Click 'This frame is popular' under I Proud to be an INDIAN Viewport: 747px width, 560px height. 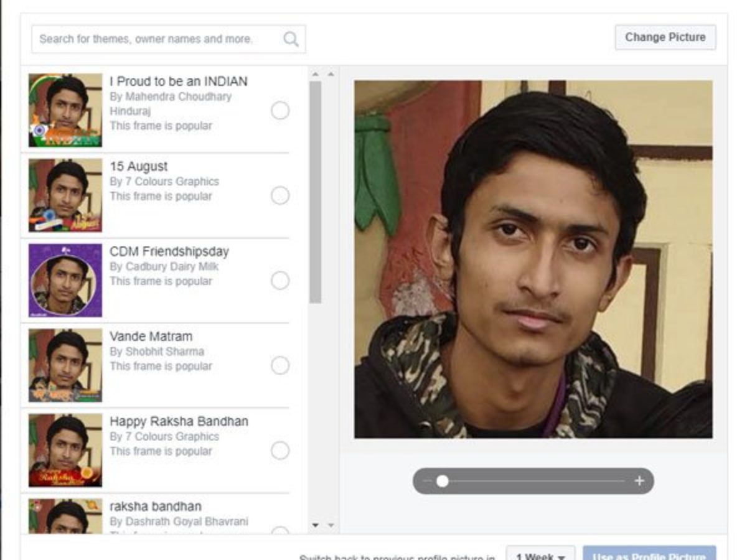click(161, 126)
